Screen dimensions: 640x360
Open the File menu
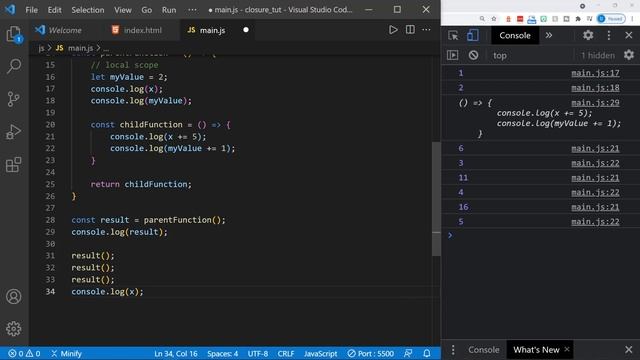31,10
